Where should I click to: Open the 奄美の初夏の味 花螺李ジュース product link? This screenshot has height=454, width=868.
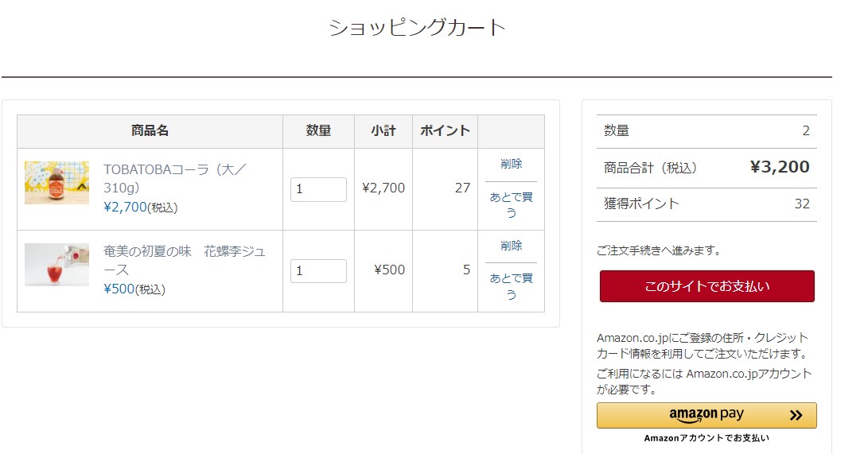pos(184,260)
